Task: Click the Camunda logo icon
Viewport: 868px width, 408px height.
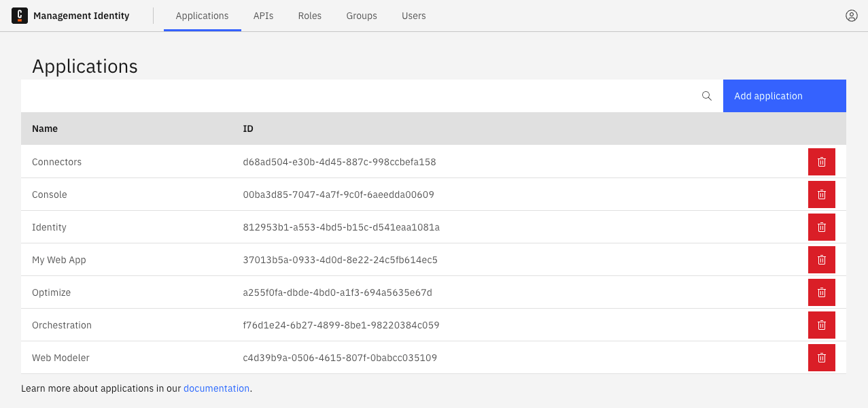Action: point(20,15)
